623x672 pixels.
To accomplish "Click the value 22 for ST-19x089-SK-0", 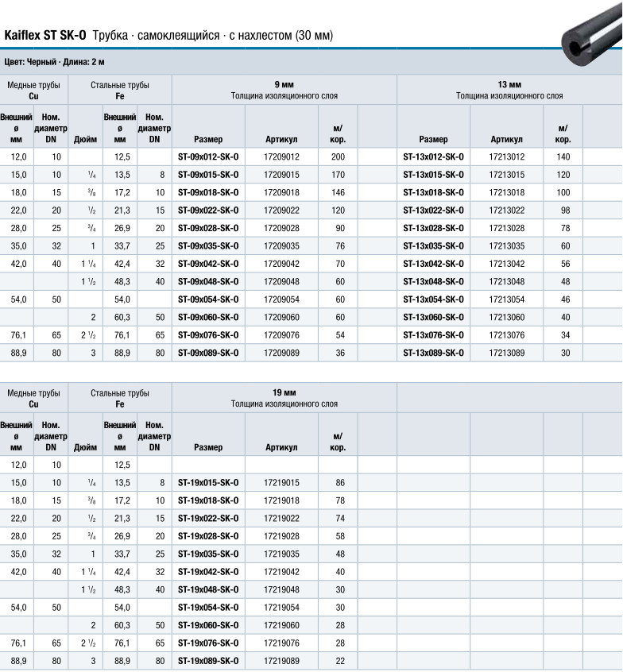I will [x=340, y=662].
